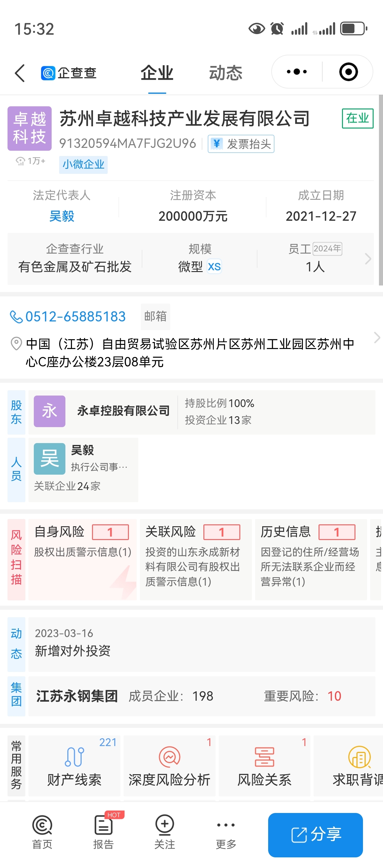383x868 pixels.
Task: Open shareholder 永卓控股有限公司 card
Action: (x=202, y=412)
